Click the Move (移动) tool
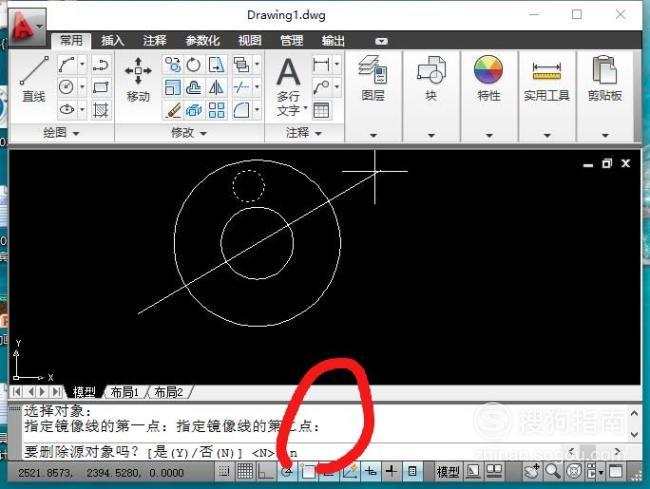 pos(138,80)
